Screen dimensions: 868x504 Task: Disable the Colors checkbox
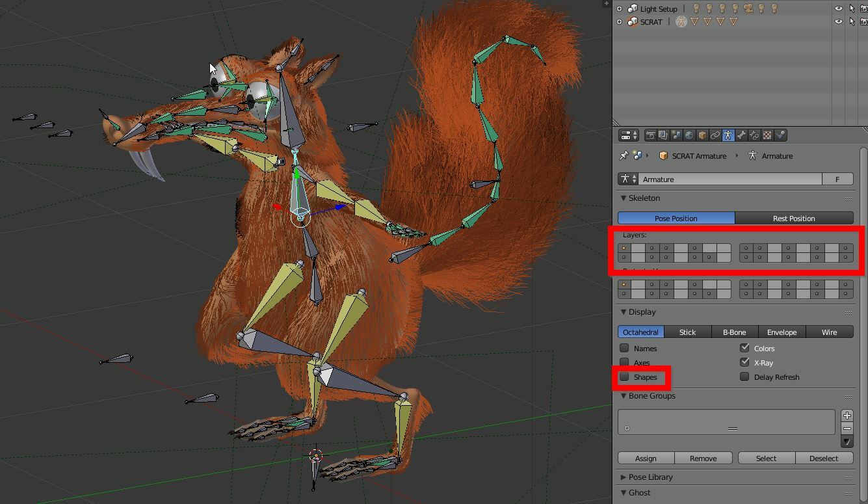pyautogui.click(x=744, y=349)
